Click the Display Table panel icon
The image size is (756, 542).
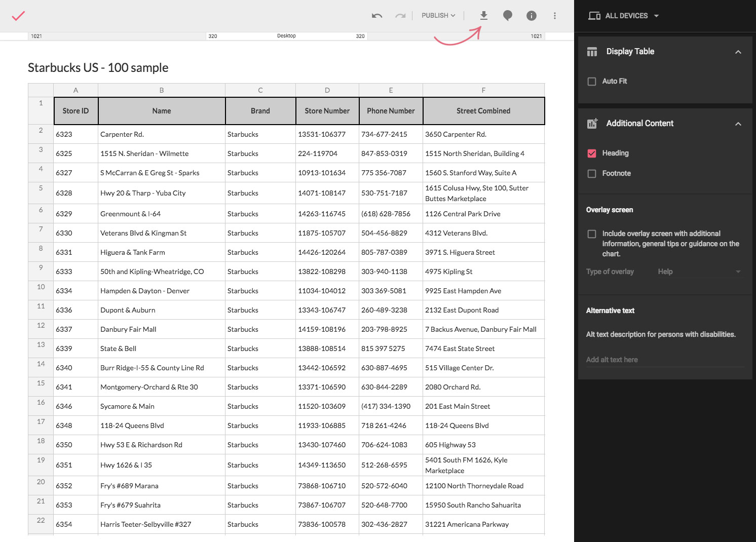[592, 52]
